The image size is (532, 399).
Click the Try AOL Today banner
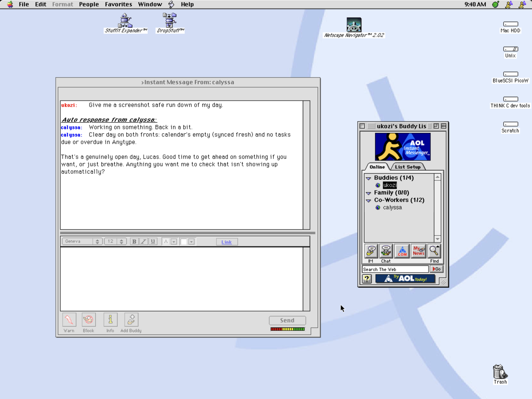[x=405, y=279]
